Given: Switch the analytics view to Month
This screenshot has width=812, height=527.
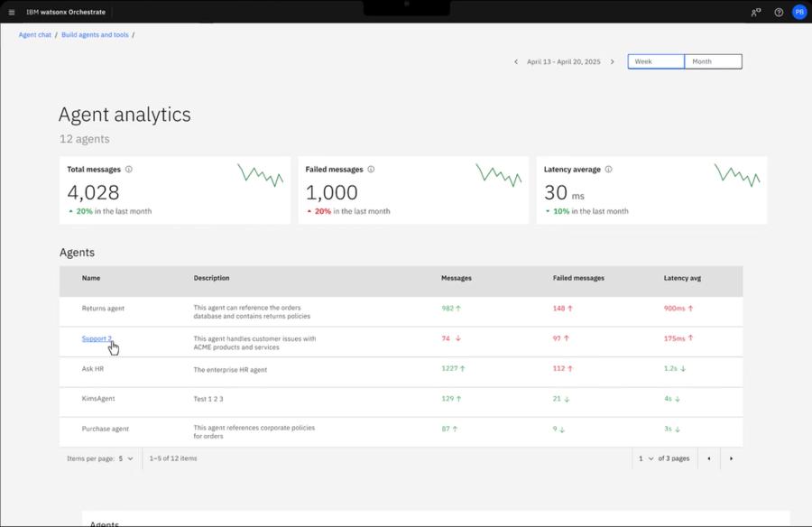Looking at the screenshot, I should pyautogui.click(x=712, y=60).
